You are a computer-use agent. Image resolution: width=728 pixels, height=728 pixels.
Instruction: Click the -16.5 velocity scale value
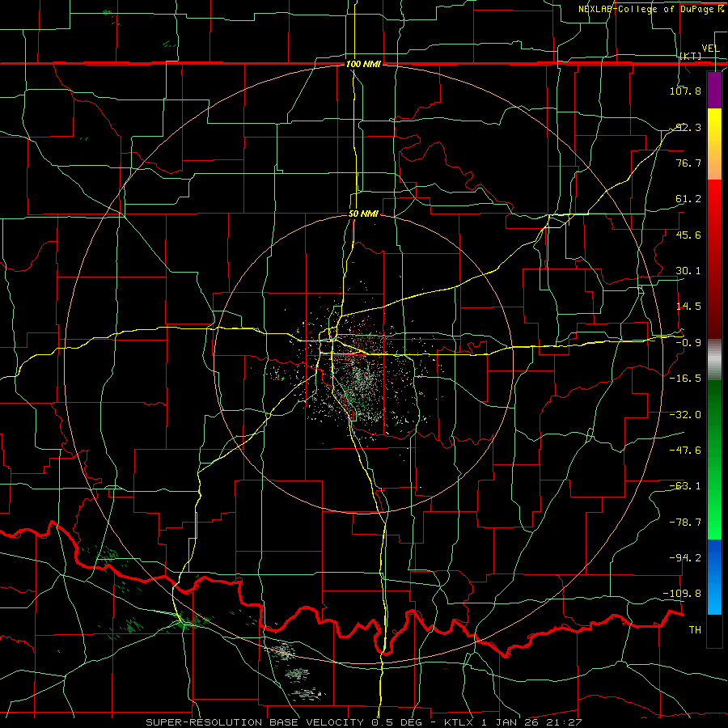(685, 379)
